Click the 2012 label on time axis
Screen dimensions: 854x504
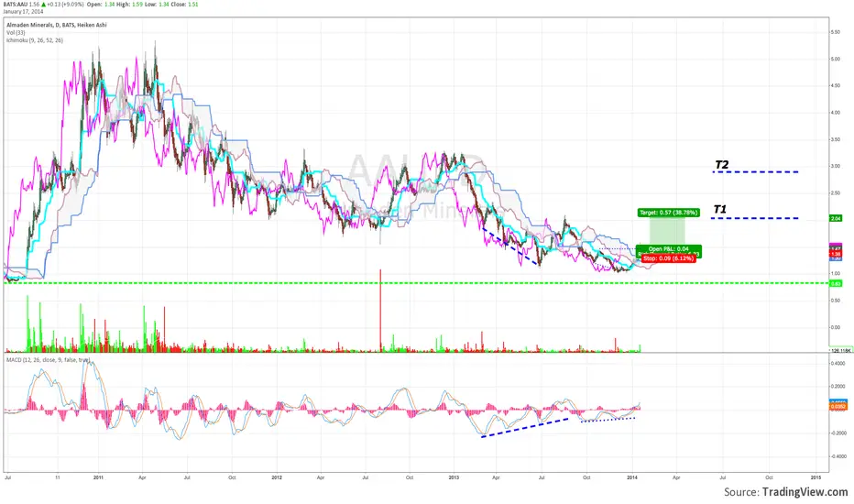coord(276,477)
